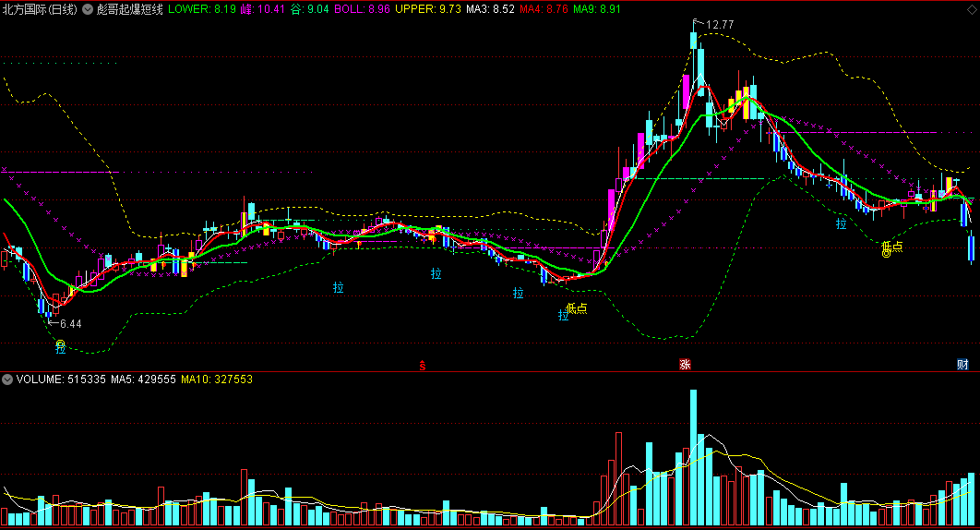Click the LOWER: 8.19 readout

tap(202, 9)
